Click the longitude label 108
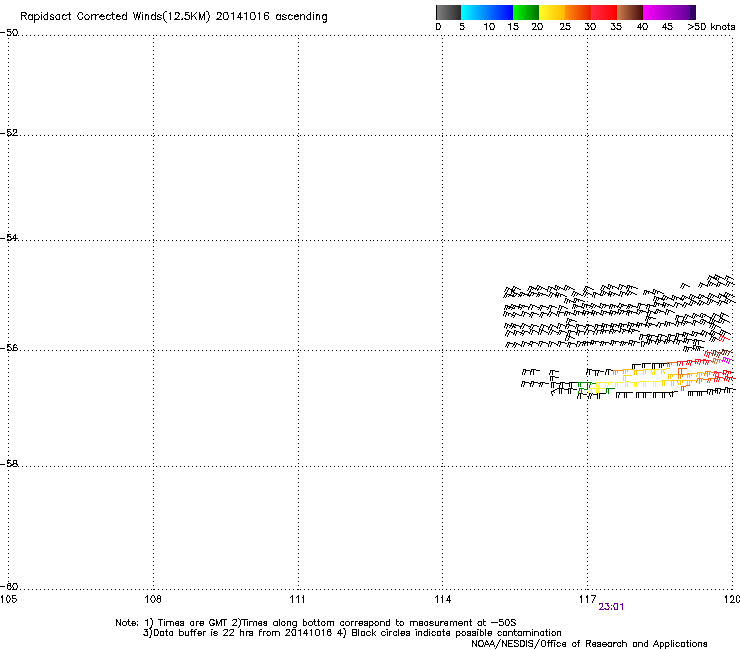 click(153, 599)
